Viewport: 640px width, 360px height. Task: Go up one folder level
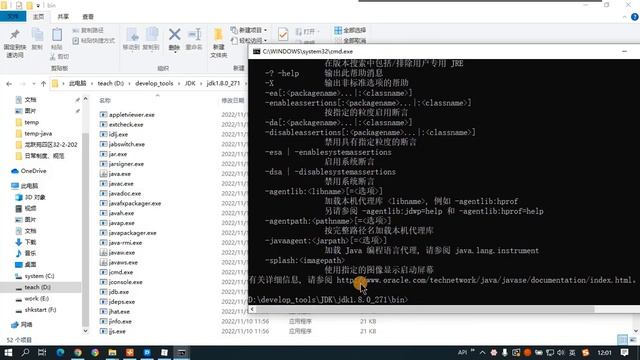click(43, 84)
